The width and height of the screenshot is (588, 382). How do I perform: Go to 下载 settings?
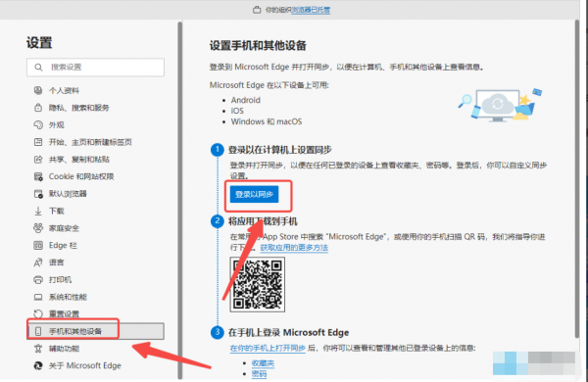click(x=56, y=211)
